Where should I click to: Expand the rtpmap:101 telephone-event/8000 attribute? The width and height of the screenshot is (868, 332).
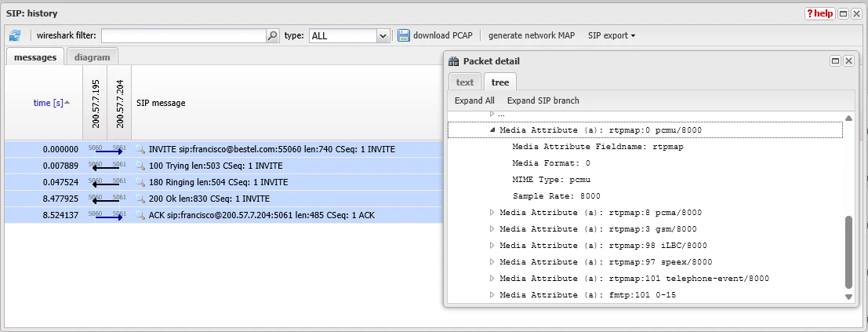tap(492, 279)
